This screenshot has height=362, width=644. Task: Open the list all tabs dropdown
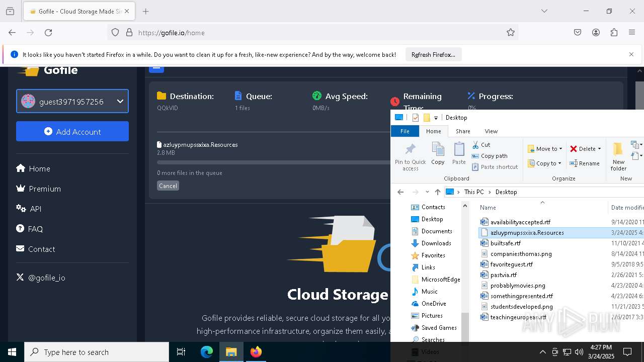[544, 11]
